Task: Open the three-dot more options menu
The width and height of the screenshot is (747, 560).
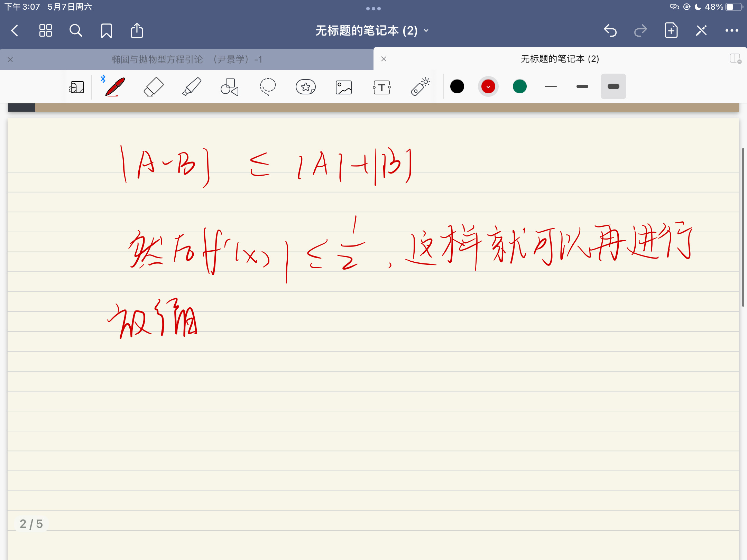Action: 732,31
